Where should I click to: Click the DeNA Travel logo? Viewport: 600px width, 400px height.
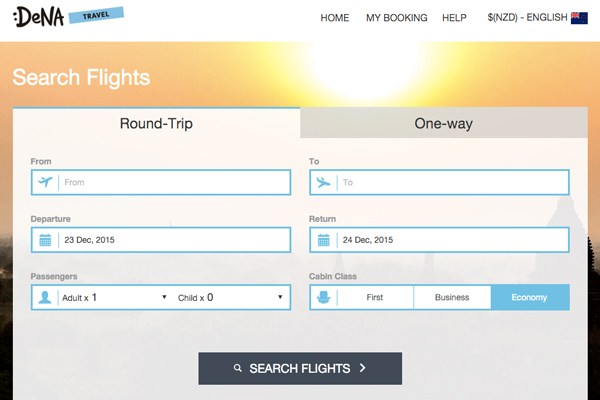68,17
